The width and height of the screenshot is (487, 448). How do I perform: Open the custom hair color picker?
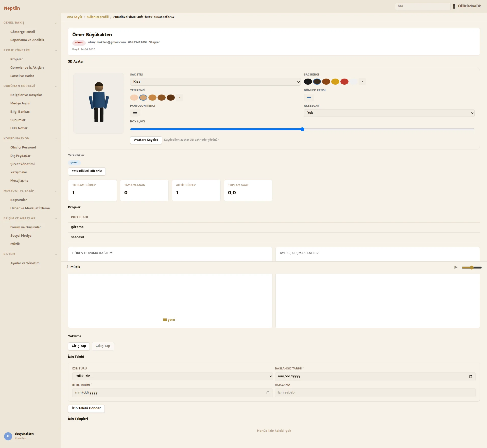point(362,82)
